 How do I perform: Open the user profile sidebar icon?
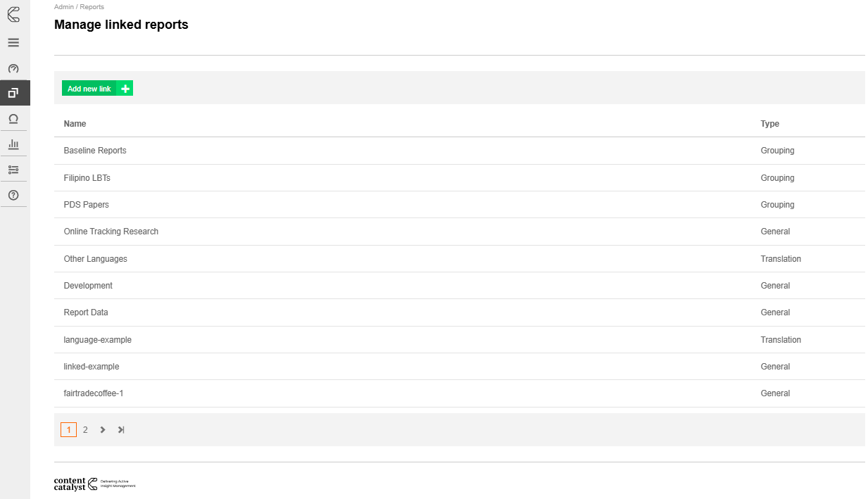coord(13,118)
